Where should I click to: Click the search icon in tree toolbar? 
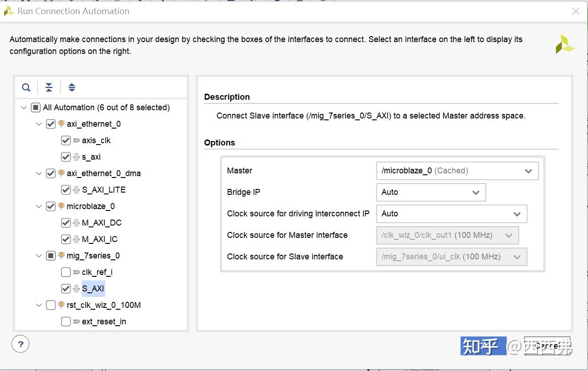click(x=26, y=87)
